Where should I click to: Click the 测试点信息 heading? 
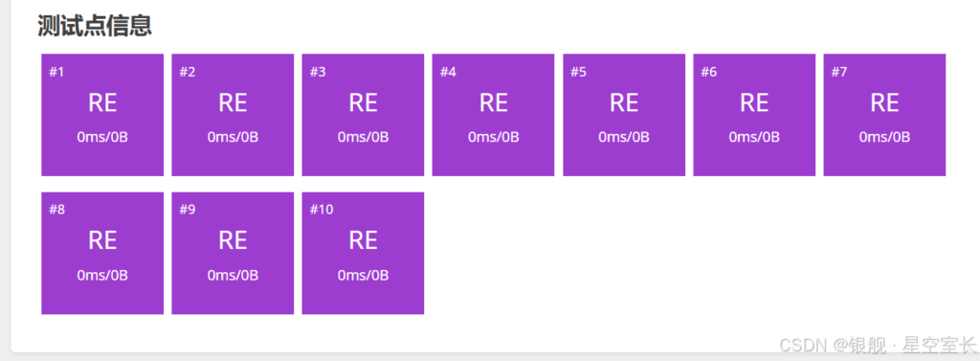[x=95, y=26]
